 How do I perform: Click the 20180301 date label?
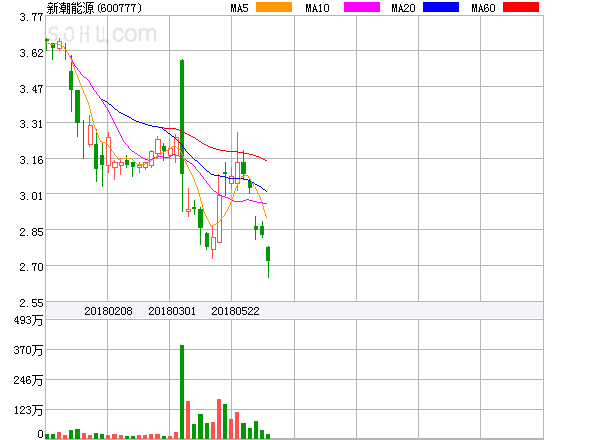[x=172, y=311]
